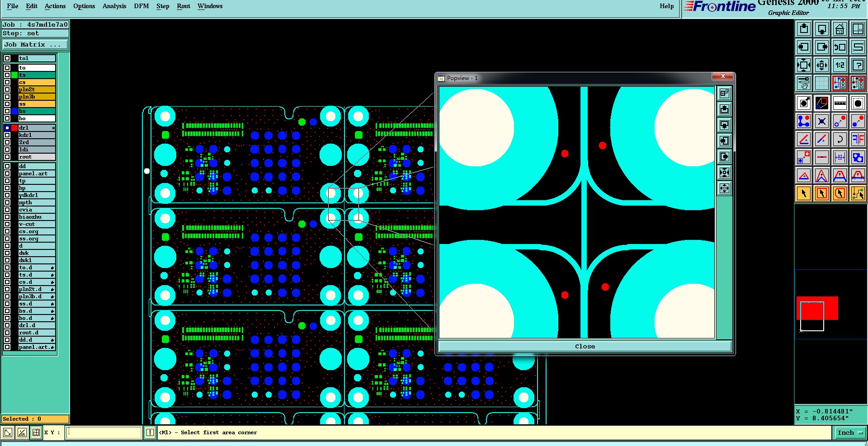Screen dimensions: 868x446
Task: Open the File menu
Action: 13,6
